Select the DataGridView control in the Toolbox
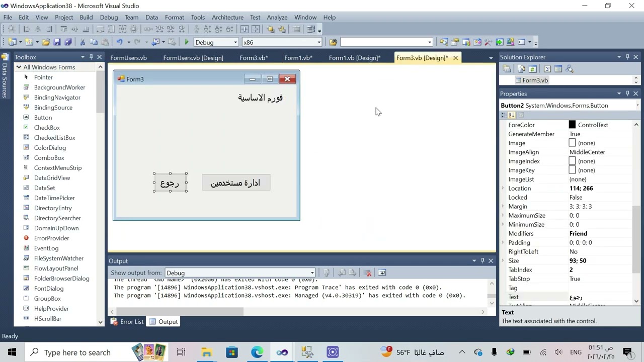The height and width of the screenshot is (362, 644). pos(52,178)
